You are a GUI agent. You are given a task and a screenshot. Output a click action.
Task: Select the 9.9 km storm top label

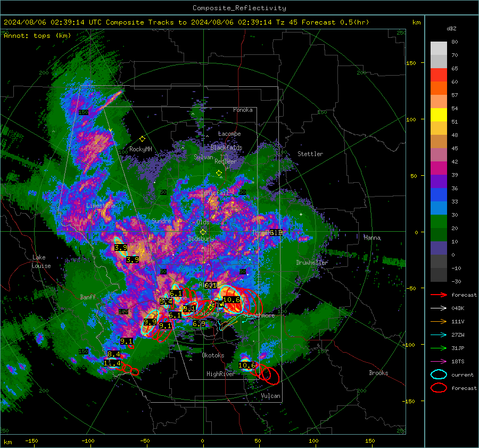point(150,322)
